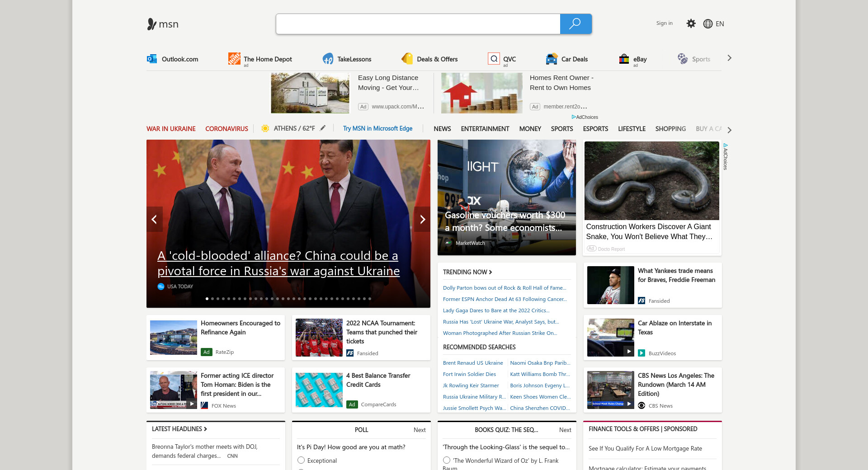Open the Car Deals shortcut icon
868x470 pixels.
point(552,59)
